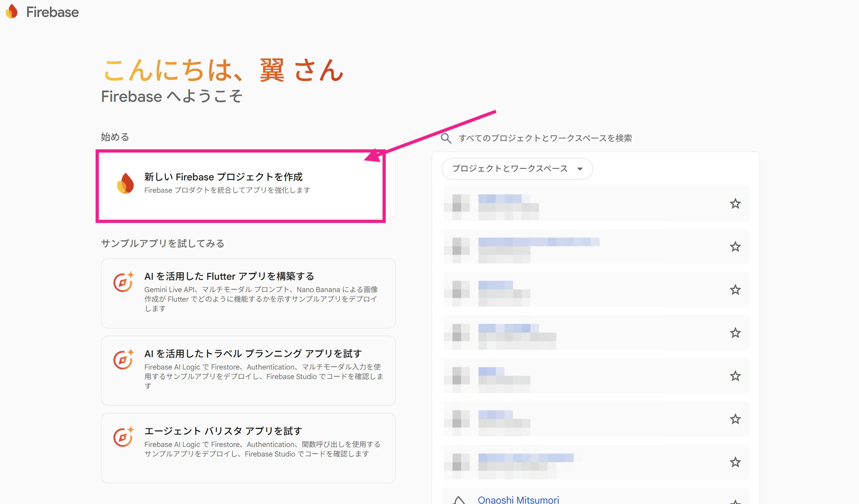
Task: Create a new Firebase project card
Action: click(x=248, y=185)
